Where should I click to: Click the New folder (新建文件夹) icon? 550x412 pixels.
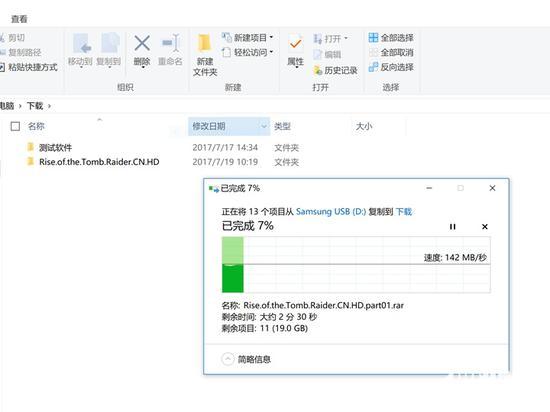click(x=204, y=43)
